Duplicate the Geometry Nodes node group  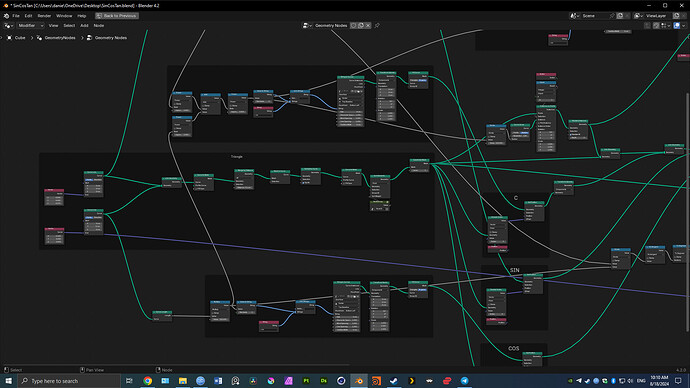click(361, 26)
